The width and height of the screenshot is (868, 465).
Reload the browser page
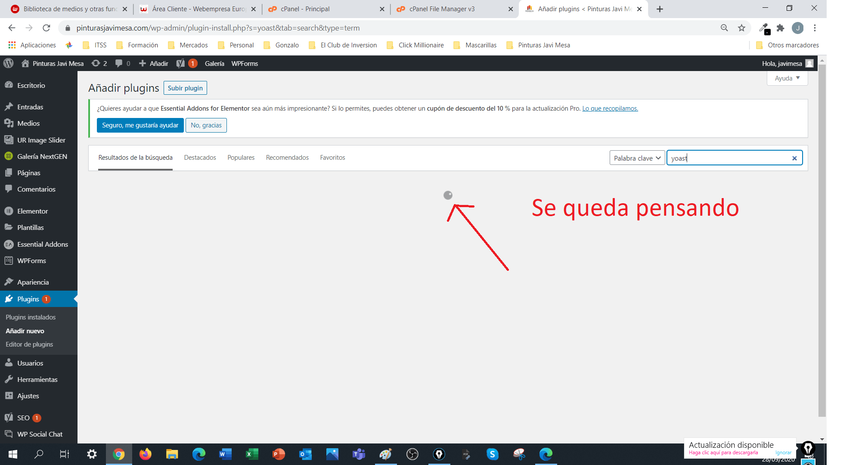coord(46,28)
